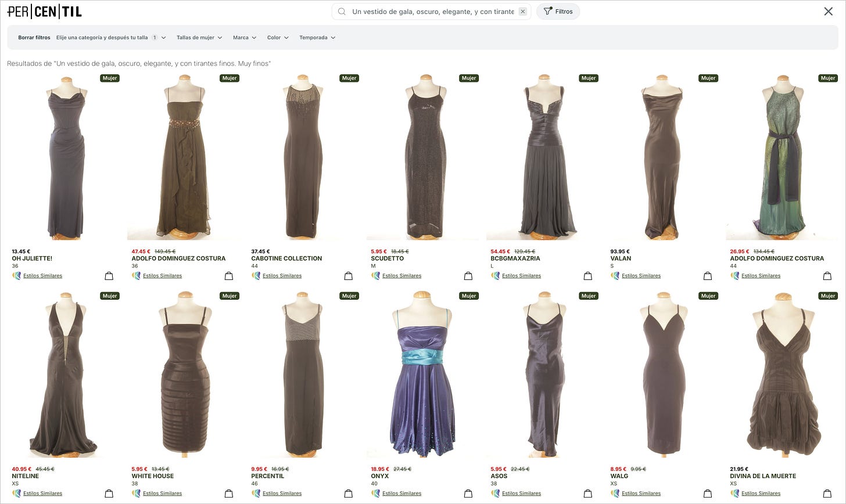Open the Color dropdown
The height and width of the screenshot is (504, 846).
(278, 38)
